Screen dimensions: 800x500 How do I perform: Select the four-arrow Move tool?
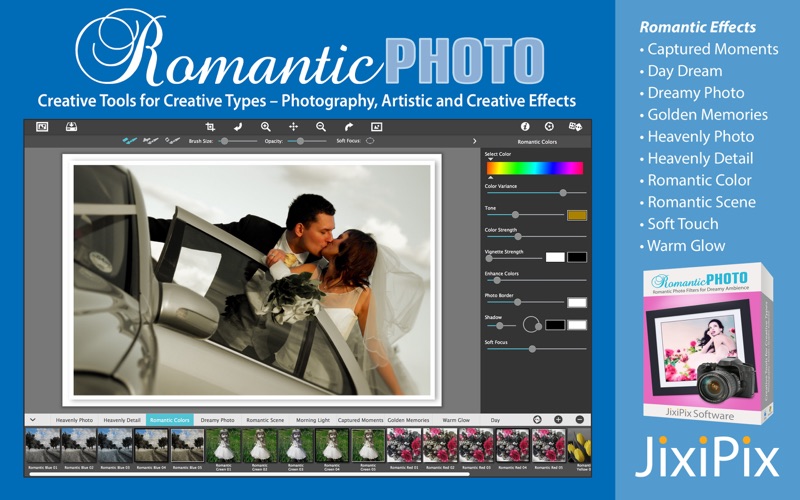point(293,127)
